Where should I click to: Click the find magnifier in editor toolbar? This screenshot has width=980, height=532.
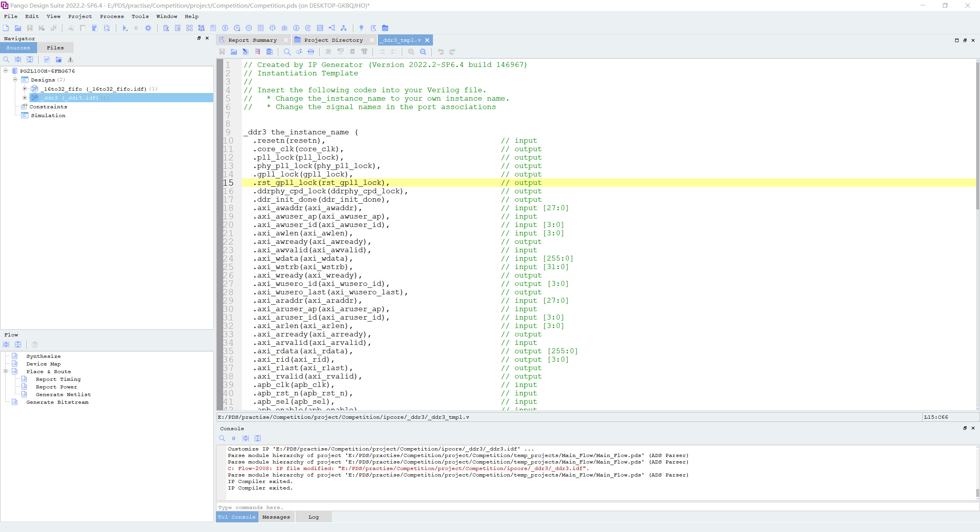click(287, 52)
